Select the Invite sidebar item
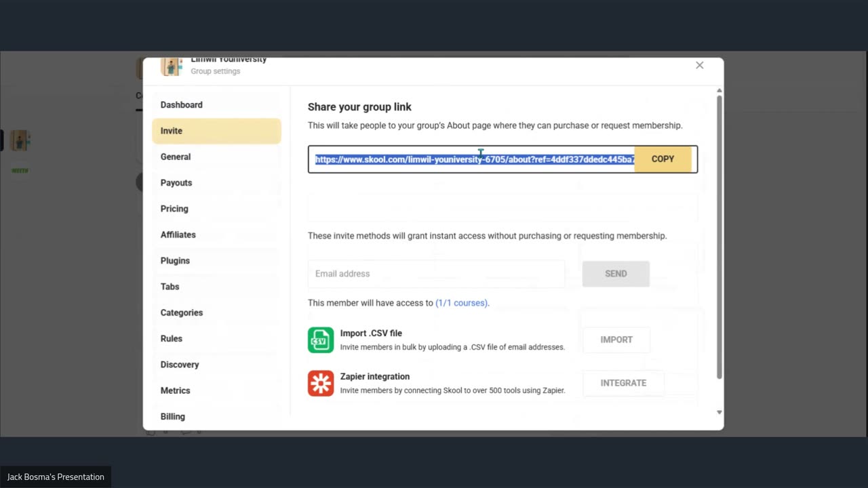Image resolution: width=868 pixels, height=488 pixels. (x=216, y=131)
